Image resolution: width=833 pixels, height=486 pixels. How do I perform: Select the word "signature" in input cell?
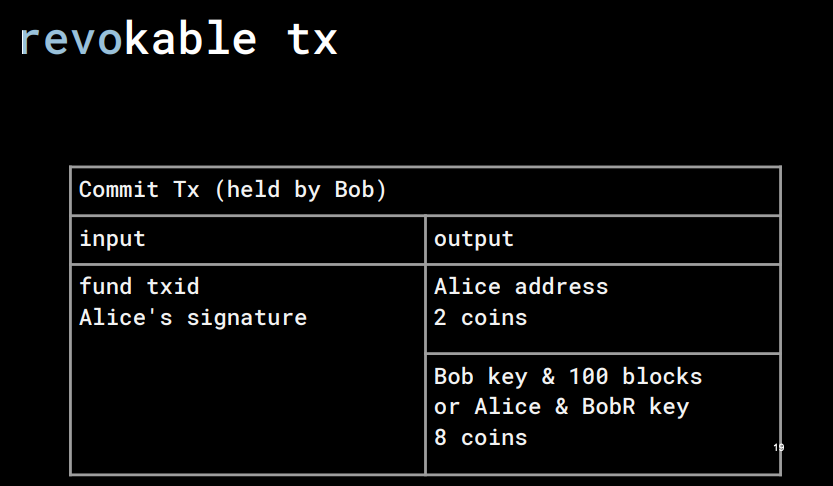click(247, 319)
